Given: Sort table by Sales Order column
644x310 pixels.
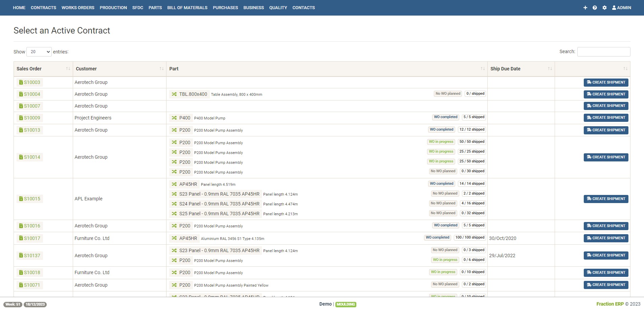Looking at the screenshot, I should pyautogui.click(x=68, y=69).
